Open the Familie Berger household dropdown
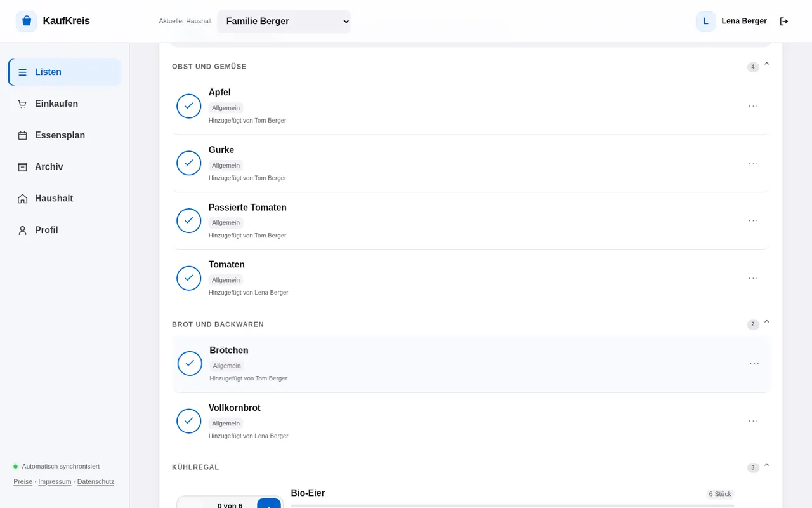 [284, 21]
